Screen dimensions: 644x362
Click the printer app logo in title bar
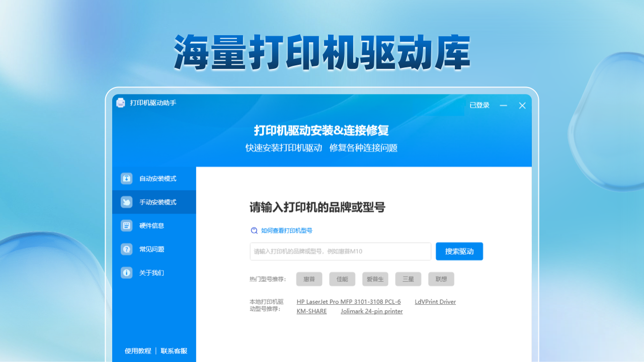click(121, 103)
